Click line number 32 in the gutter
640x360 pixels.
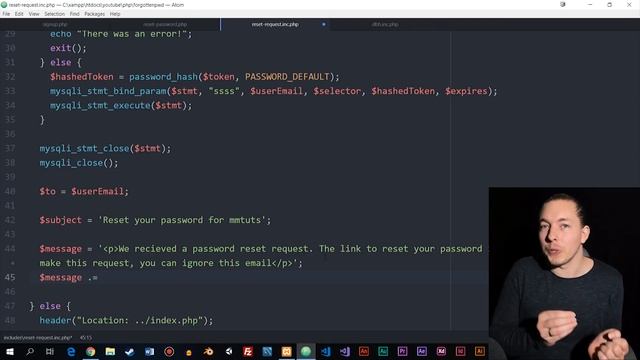click(x=10, y=77)
